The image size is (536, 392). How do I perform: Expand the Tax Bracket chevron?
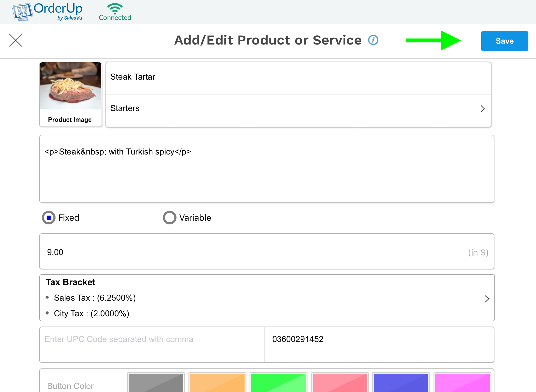[x=487, y=299]
